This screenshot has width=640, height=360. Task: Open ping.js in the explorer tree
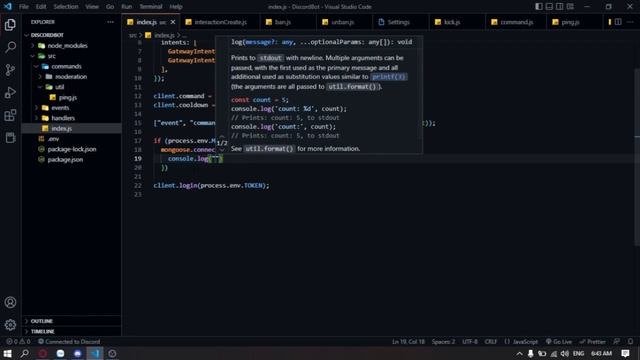pos(71,98)
